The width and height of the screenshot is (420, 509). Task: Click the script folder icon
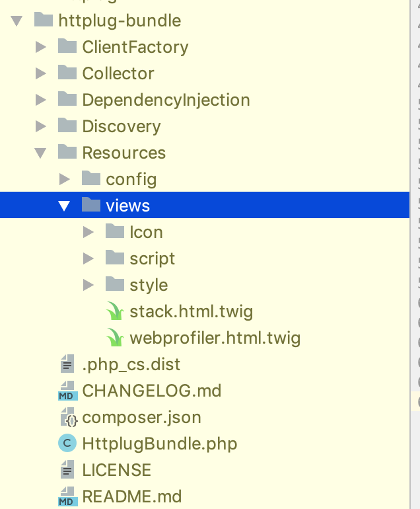click(115, 257)
